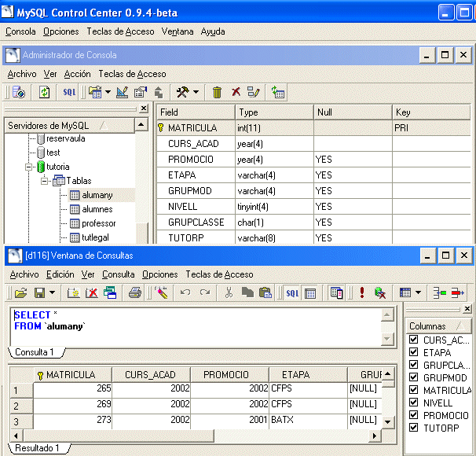476x456 pixels.
Task: Click the scroll-down arrow of results grid
Action: 388,422
